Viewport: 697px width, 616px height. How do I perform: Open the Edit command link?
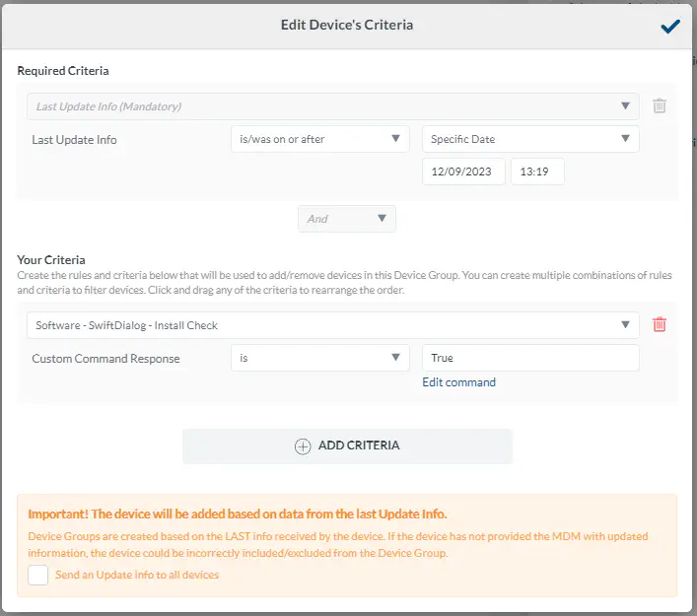458,382
